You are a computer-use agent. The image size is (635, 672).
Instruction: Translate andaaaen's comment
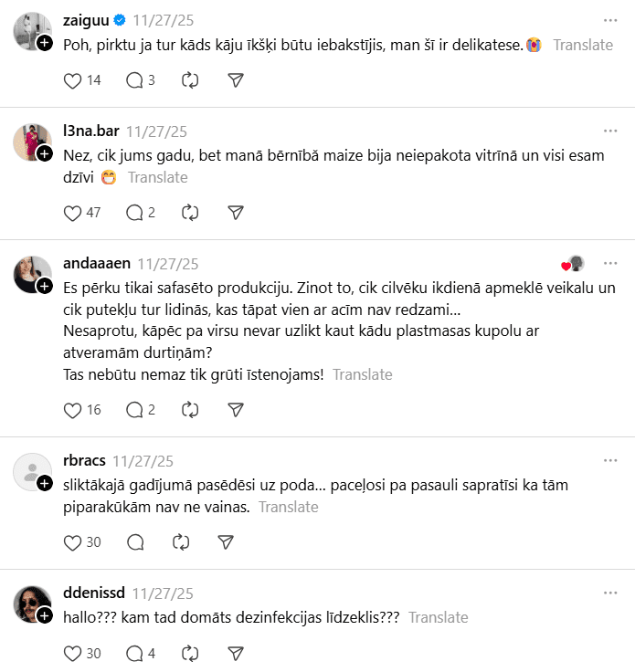pos(362,374)
